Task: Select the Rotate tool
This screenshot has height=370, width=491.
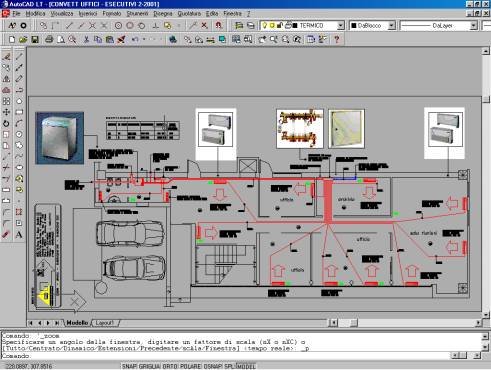Action: click(x=6, y=123)
